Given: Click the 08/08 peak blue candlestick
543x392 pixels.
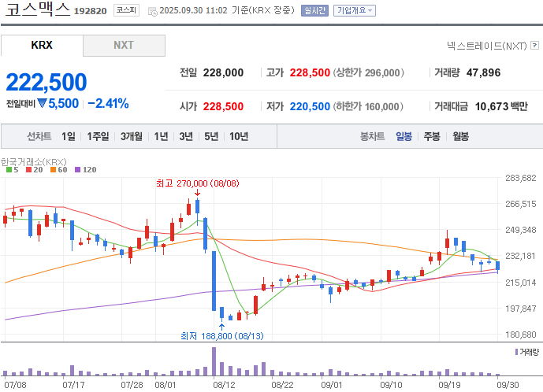Looking at the screenshot, I should point(197,206).
